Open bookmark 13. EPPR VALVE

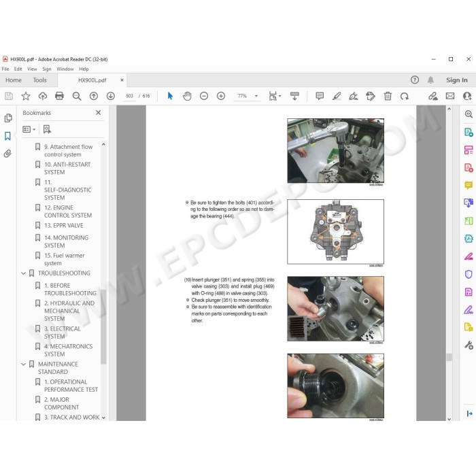[x=64, y=226]
